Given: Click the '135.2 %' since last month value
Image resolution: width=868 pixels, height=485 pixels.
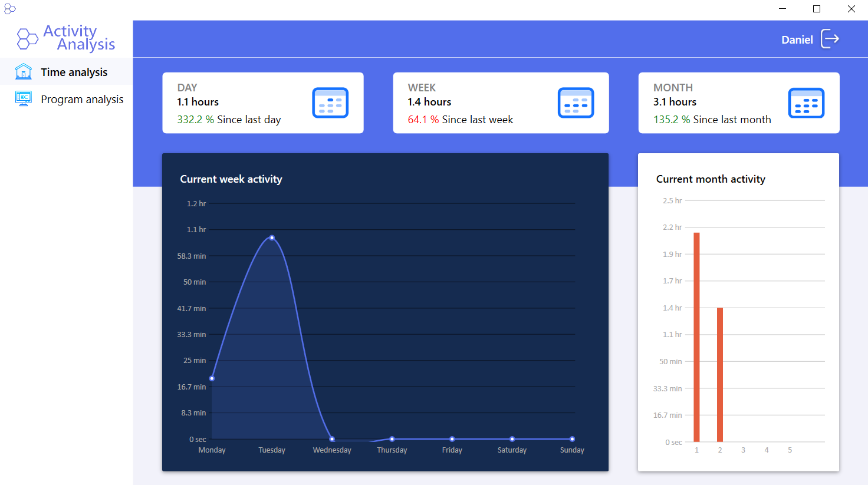Looking at the screenshot, I should coord(672,120).
